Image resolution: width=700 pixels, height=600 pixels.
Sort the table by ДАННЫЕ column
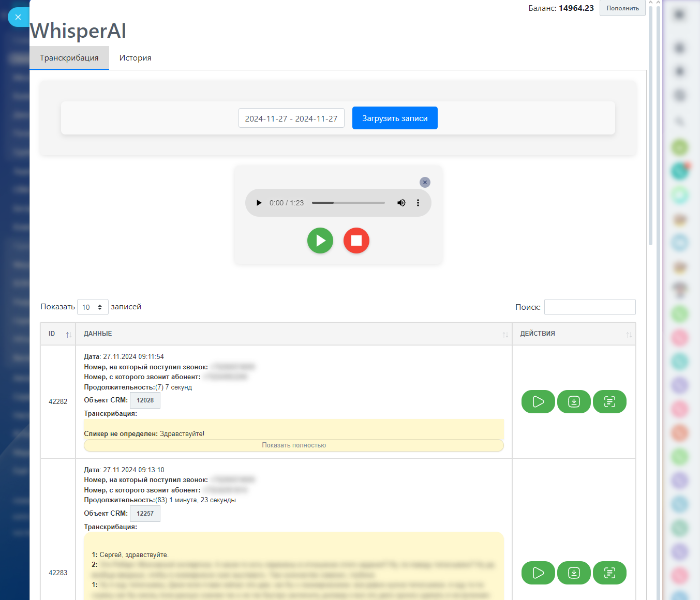[294, 334]
